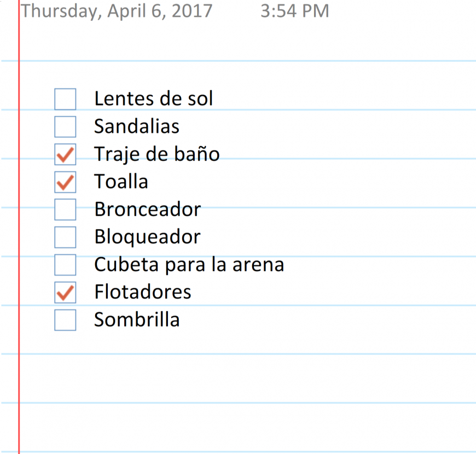Screen dimensions: 476x454
Task: Uncheck the Toalla checkbox
Action: coord(65,182)
